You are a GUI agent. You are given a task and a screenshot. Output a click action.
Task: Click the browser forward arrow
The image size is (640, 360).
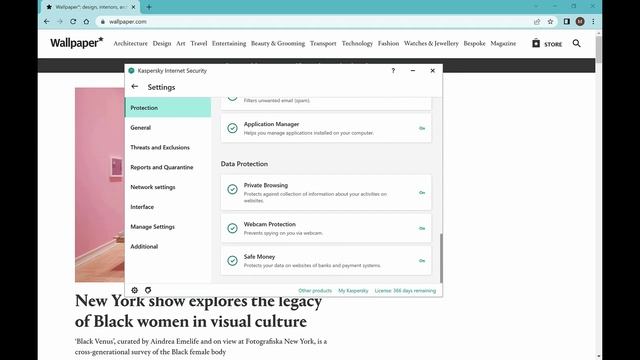coord(60,22)
